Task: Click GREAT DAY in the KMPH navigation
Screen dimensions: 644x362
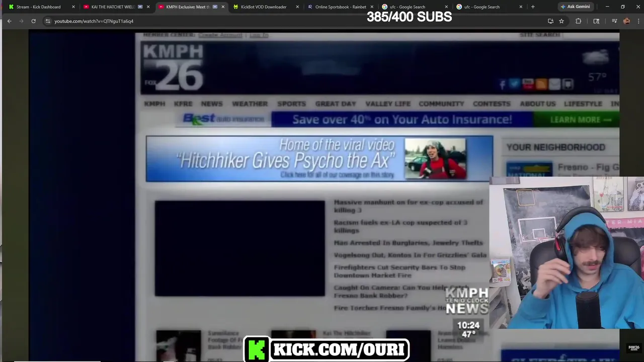Action: point(336,104)
